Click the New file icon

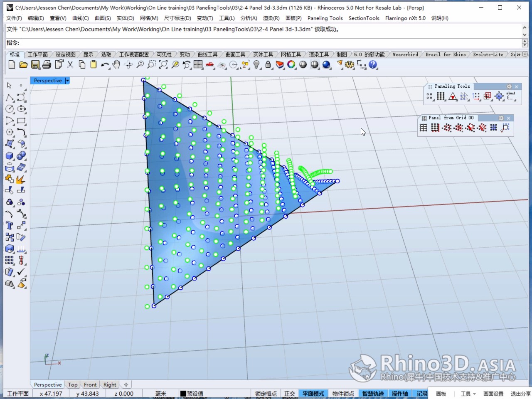(x=12, y=64)
